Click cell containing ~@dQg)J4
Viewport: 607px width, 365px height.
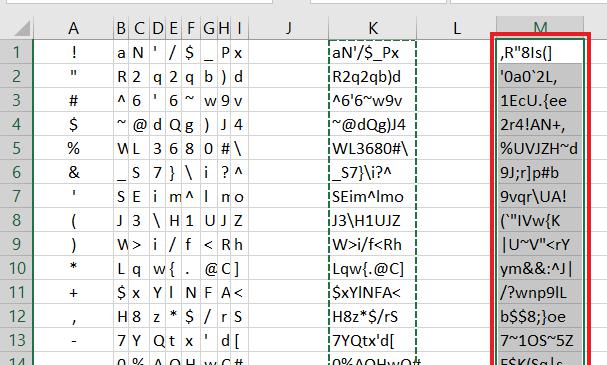[372, 124]
